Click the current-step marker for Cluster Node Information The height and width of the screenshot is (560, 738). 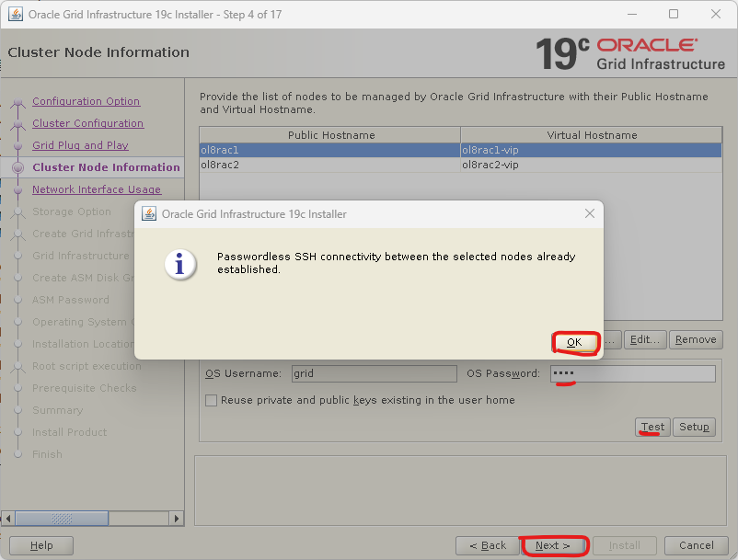click(x=17, y=167)
